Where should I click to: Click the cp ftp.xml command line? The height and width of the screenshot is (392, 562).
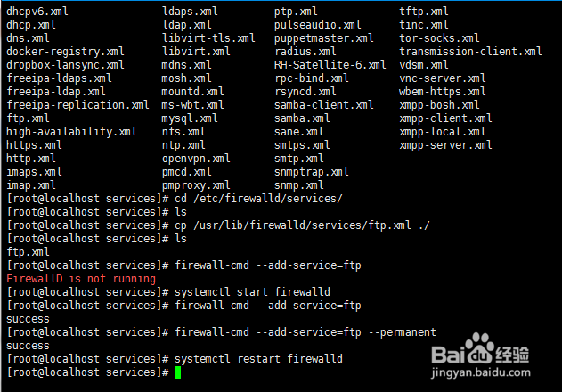pos(303,225)
